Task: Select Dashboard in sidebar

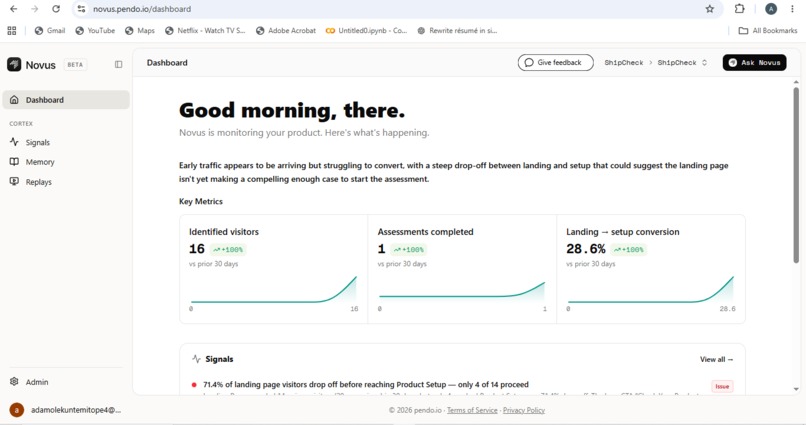Action: tap(66, 100)
